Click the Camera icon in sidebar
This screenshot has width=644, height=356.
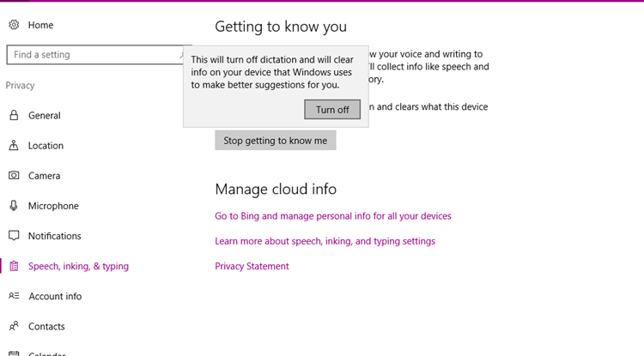(x=14, y=176)
